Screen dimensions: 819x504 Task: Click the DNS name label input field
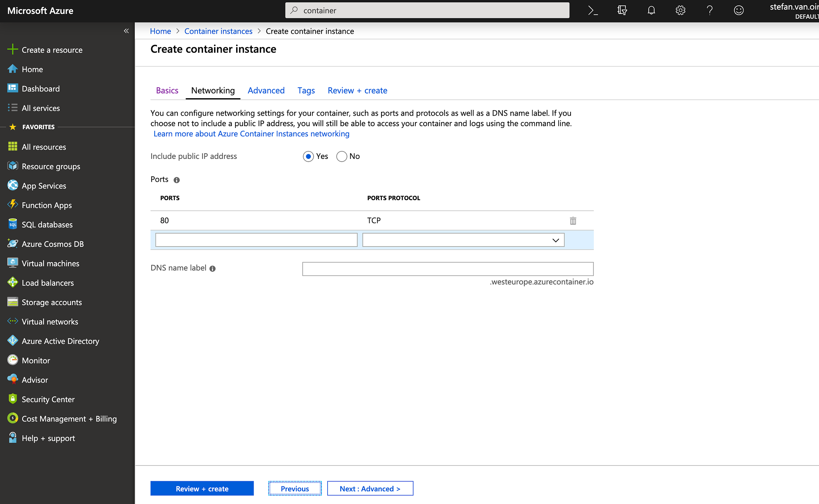click(x=448, y=269)
